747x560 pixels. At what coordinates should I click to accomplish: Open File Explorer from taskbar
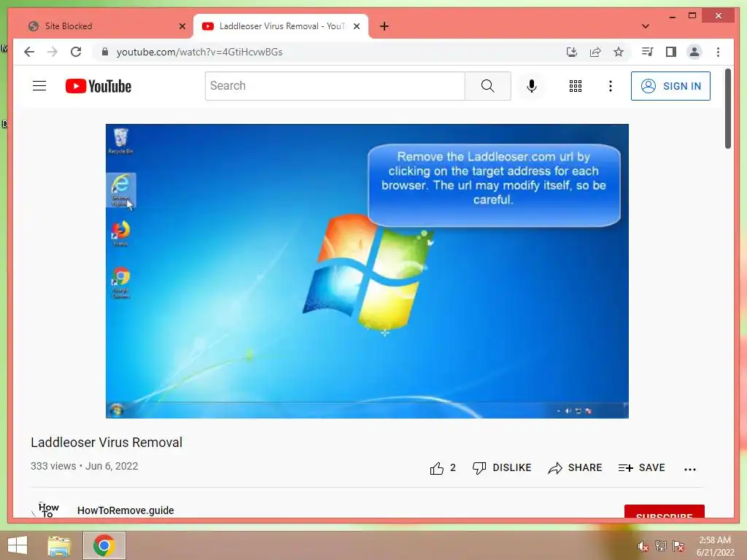59,545
